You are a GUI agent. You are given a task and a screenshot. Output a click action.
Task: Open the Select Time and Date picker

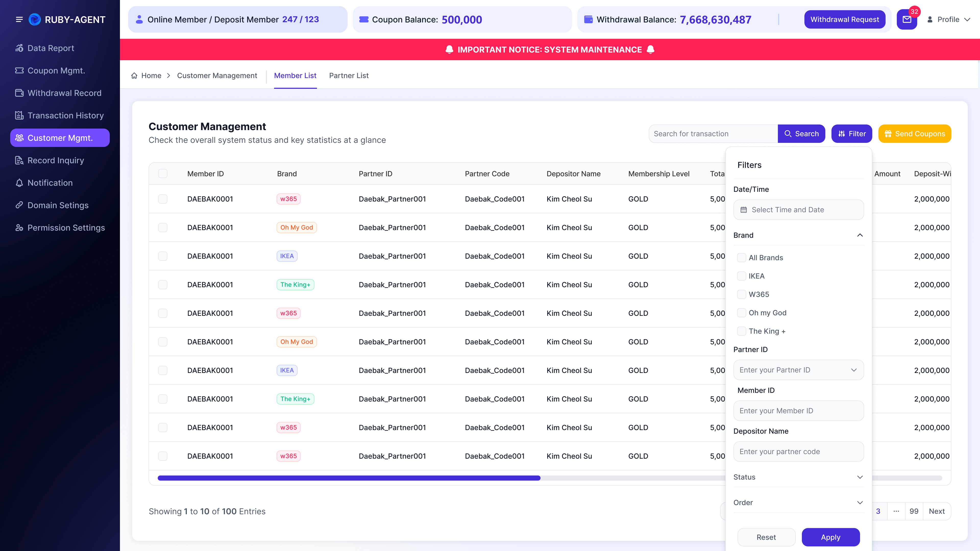coord(798,209)
